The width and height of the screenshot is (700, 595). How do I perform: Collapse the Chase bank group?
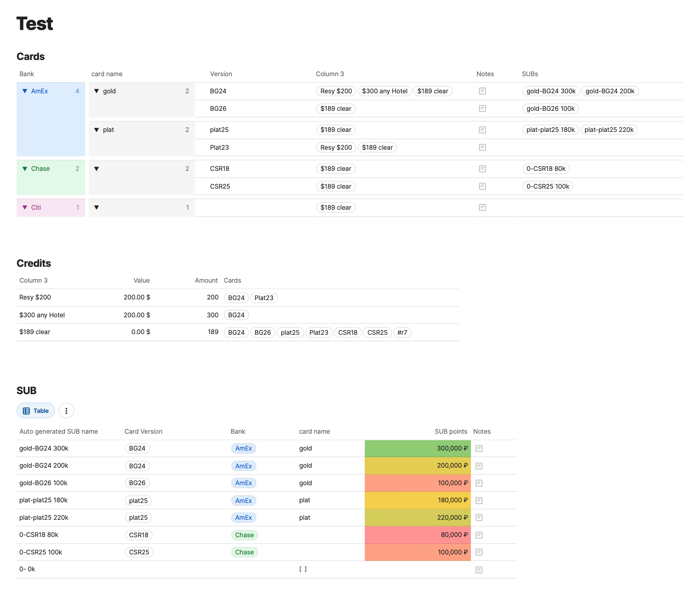click(25, 169)
